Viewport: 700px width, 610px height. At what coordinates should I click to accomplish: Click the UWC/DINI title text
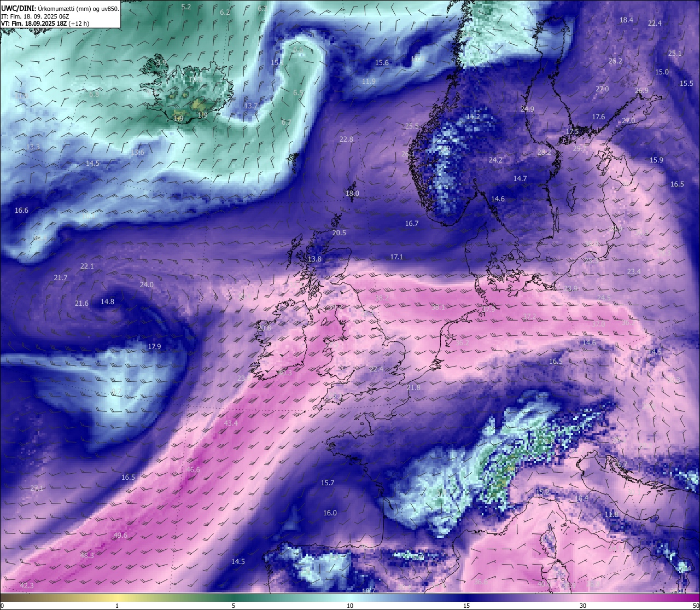(x=18, y=8)
